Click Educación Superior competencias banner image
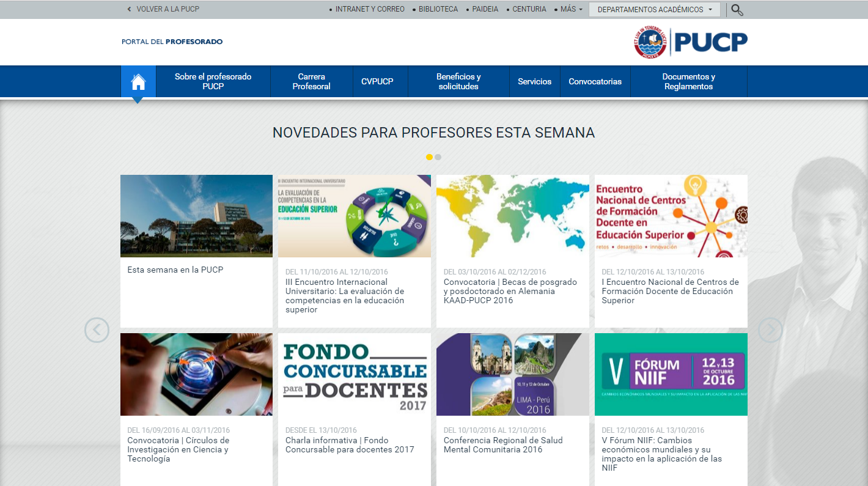Viewport: 868px width, 486px height. [x=355, y=216]
